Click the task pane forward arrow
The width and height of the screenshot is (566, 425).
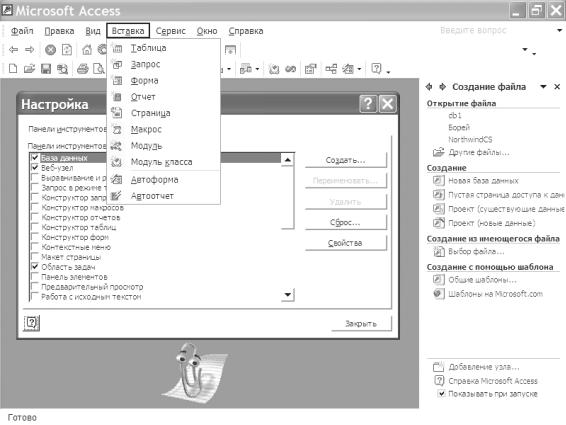[x=442, y=87]
